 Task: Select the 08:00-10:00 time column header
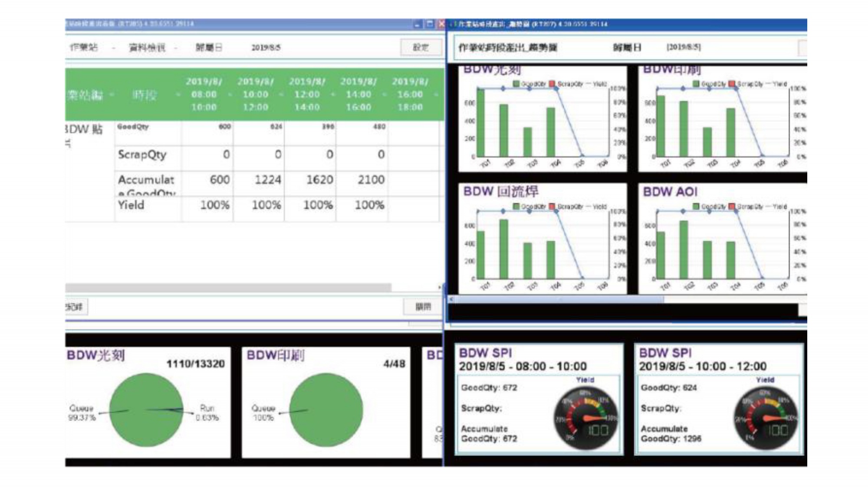(x=204, y=94)
